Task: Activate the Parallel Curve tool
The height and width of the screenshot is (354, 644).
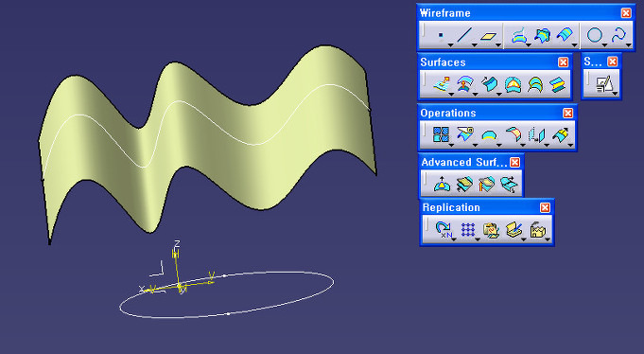Action: (x=565, y=35)
